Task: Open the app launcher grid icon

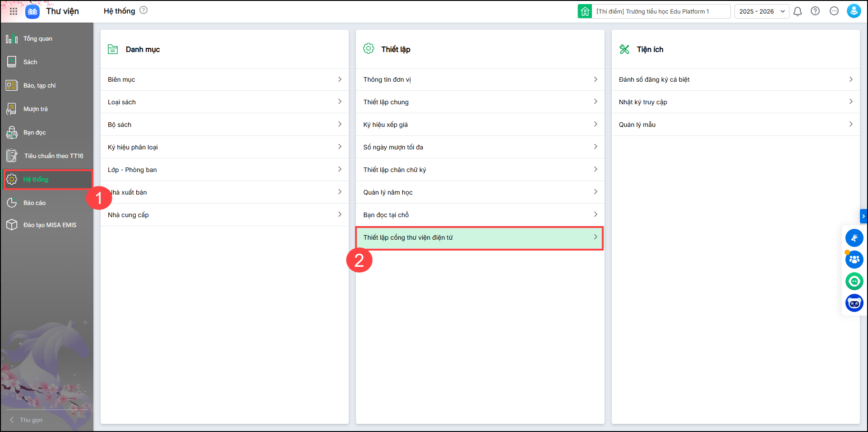Action: click(14, 11)
